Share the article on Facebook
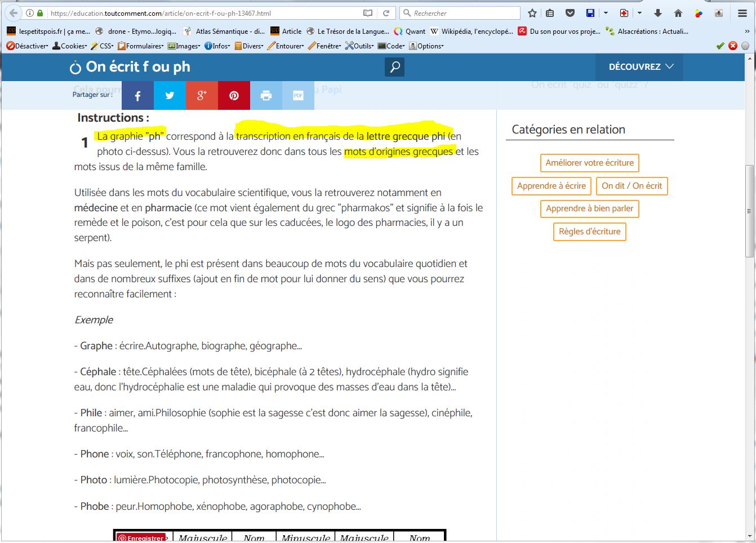 (x=137, y=96)
